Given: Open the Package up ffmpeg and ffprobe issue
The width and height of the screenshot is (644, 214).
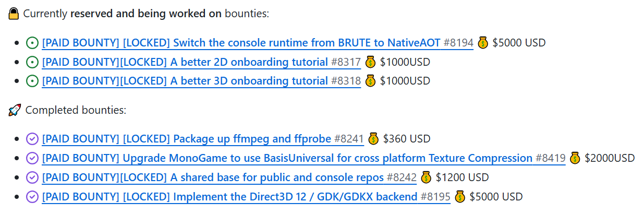Looking at the screenshot, I should tap(186, 139).
